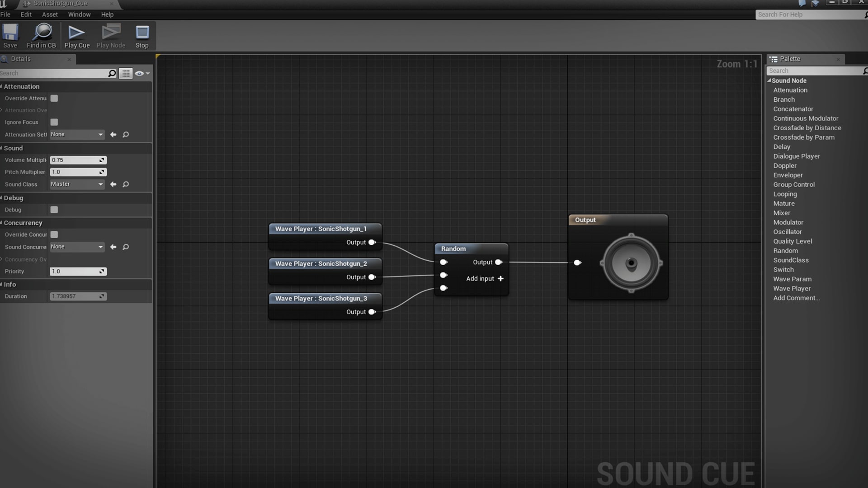
Task: Browse to Sound Class asset magnifier
Action: 126,184
